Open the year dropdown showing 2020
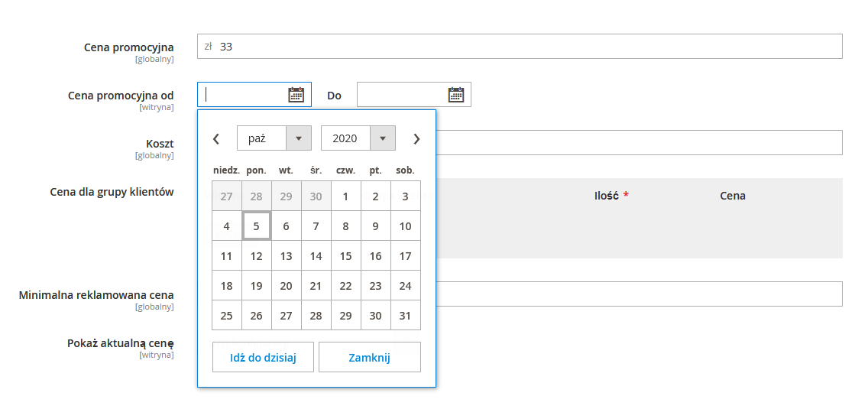The width and height of the screenshot is (868, 409). [358, 138]
